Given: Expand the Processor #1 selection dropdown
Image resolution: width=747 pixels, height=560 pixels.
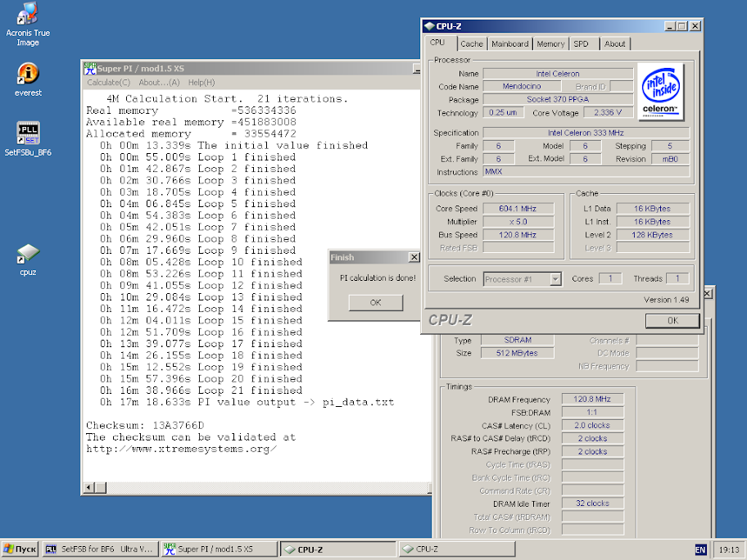Looking at the screenshot, I should point(555,279).
